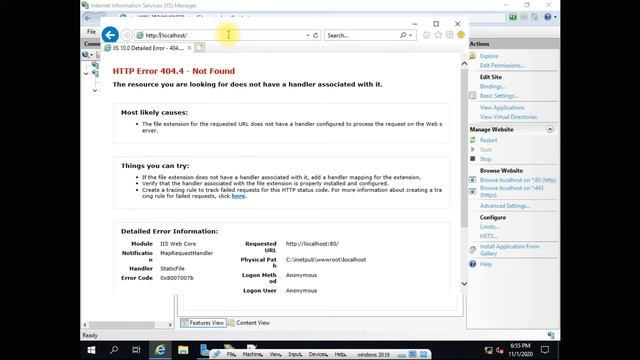
Task: Collapse the Manage Website section
Action: pyautogui.click(x=550, y=129)
